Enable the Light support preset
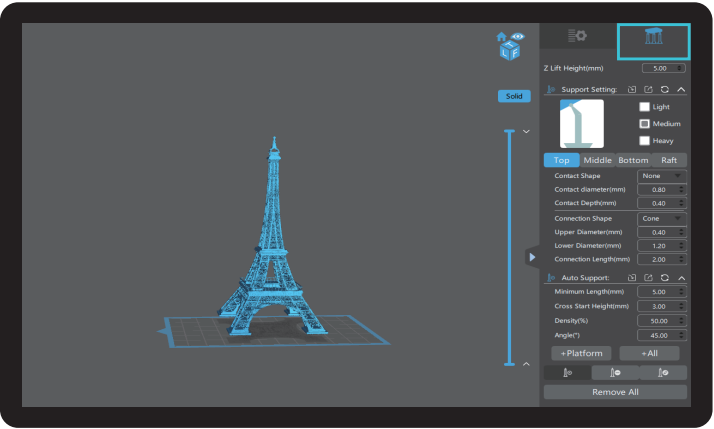The height and width of the screenshot is (429, 714). tap(644, 107)
